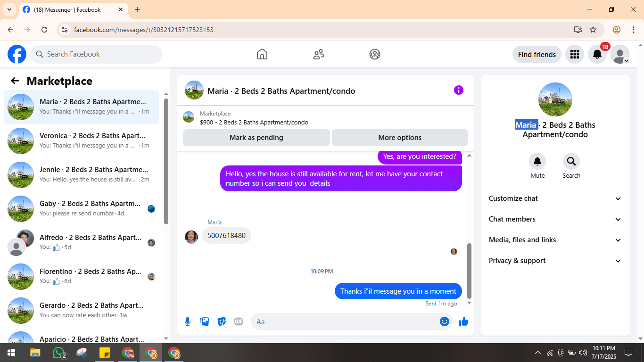Go to Facebook Home feed icon

point(262,54)
